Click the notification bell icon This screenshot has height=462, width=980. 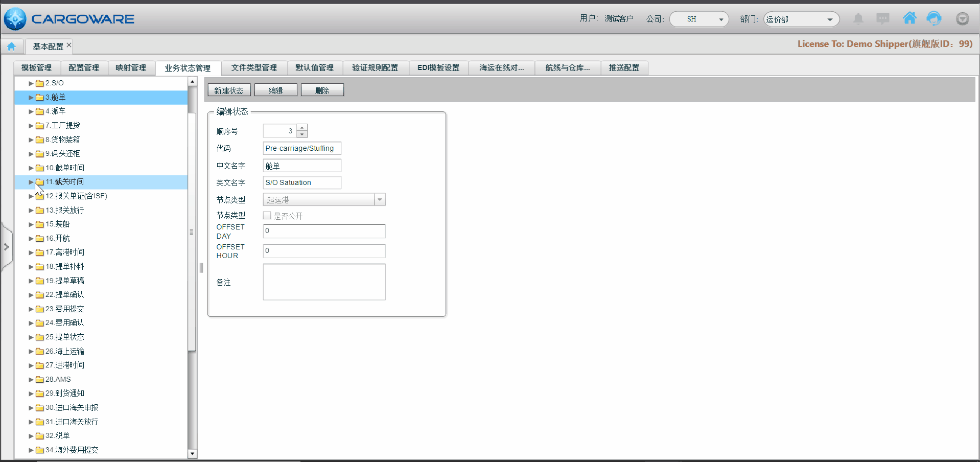858,19
